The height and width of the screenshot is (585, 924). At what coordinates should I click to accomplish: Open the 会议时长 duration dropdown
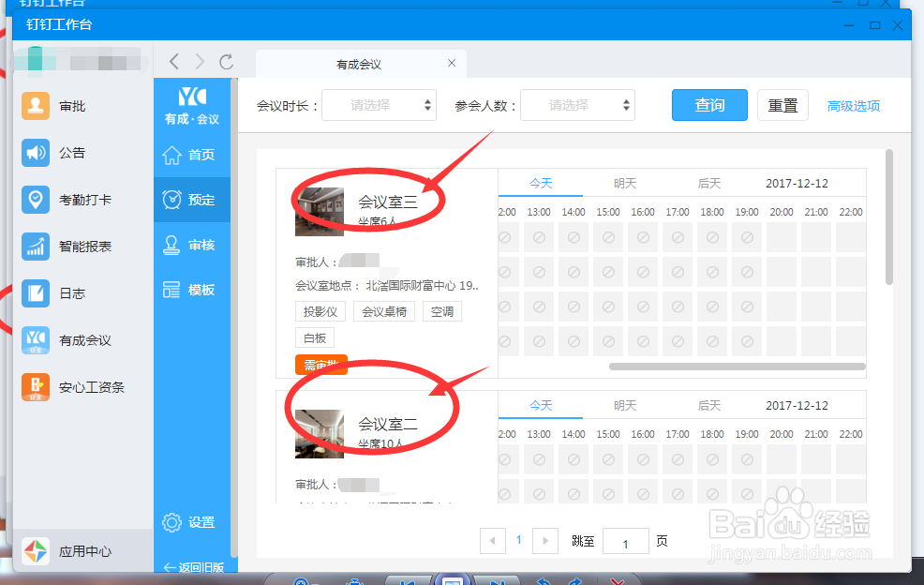tap(379, 105)
